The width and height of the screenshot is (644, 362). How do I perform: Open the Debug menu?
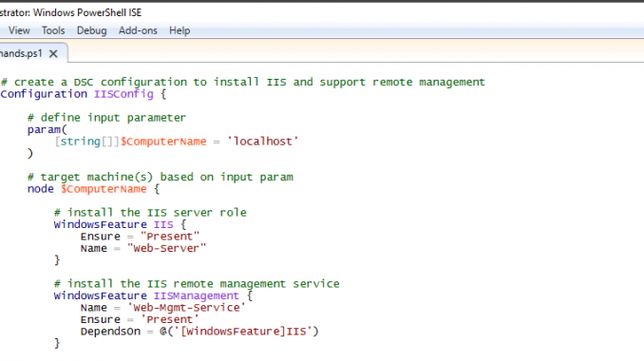coord(91,30)
